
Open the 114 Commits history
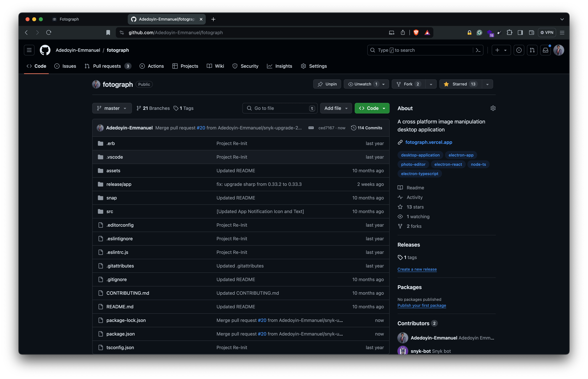367,128
